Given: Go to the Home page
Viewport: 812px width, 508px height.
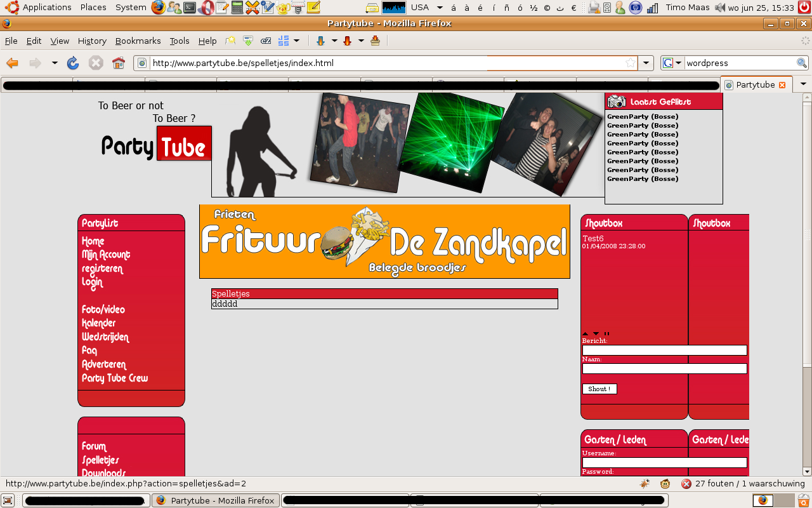Looking at the screenshot, I should click(x=119, y=63).
